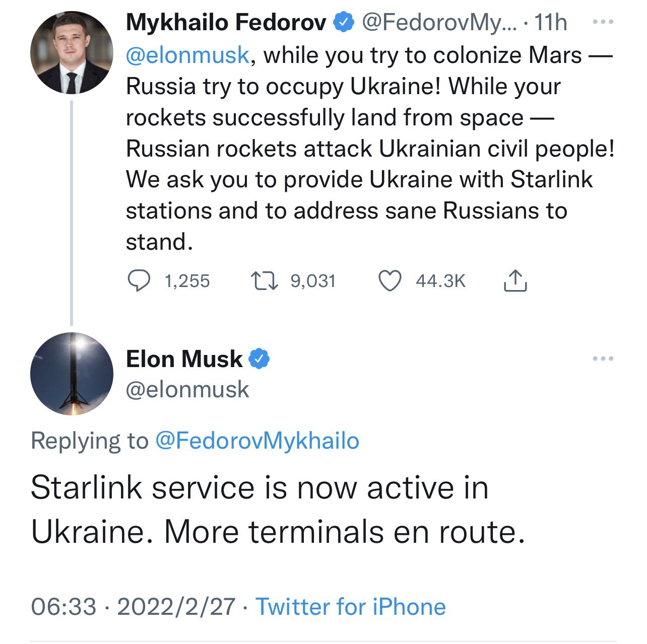Like Mykhailo Fedorov's tweet with the heart icon
Screen dimensions: 647x644
(x=390, y=281)
